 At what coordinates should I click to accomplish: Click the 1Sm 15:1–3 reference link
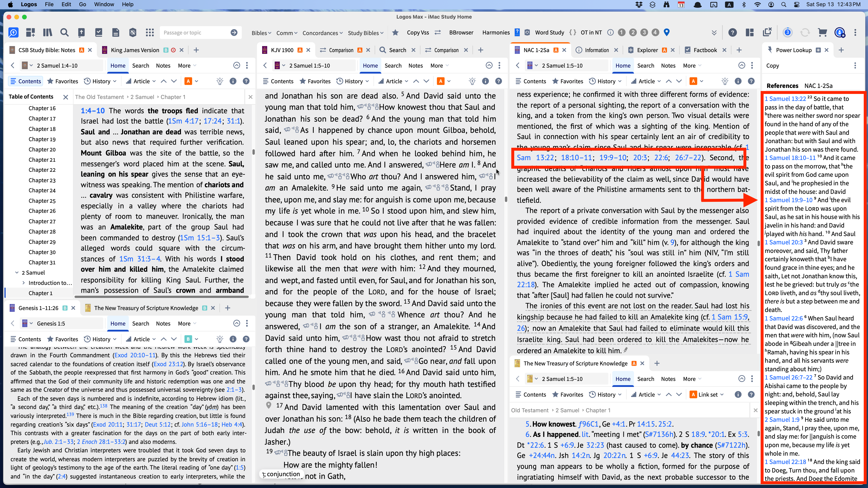coord(200,238)
